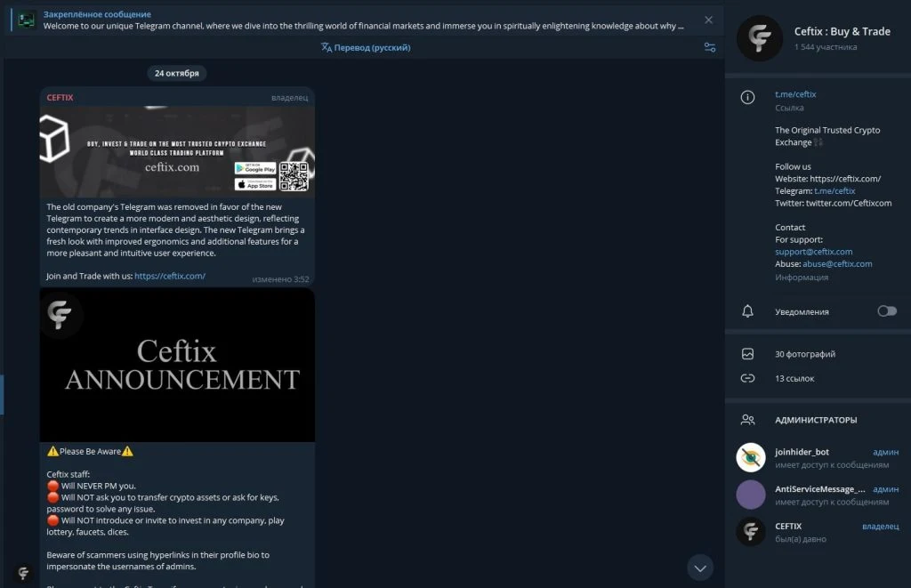Click the info icon beside t.me/ceftix

747,97
